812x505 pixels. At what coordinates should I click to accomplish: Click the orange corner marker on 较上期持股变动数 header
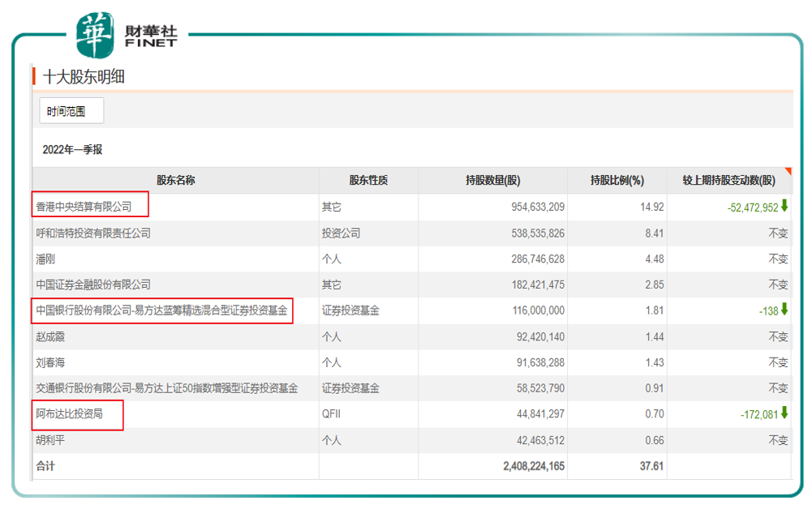pos(788,171)
